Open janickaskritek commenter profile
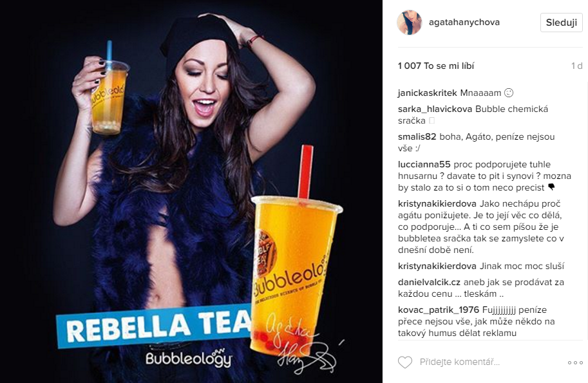 pos(428,93)
